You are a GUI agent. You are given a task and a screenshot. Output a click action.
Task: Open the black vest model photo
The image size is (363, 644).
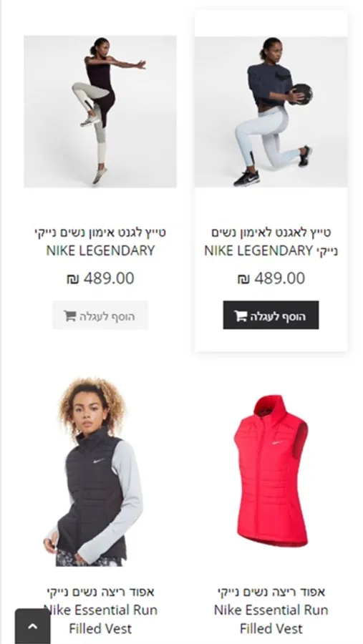94,472
